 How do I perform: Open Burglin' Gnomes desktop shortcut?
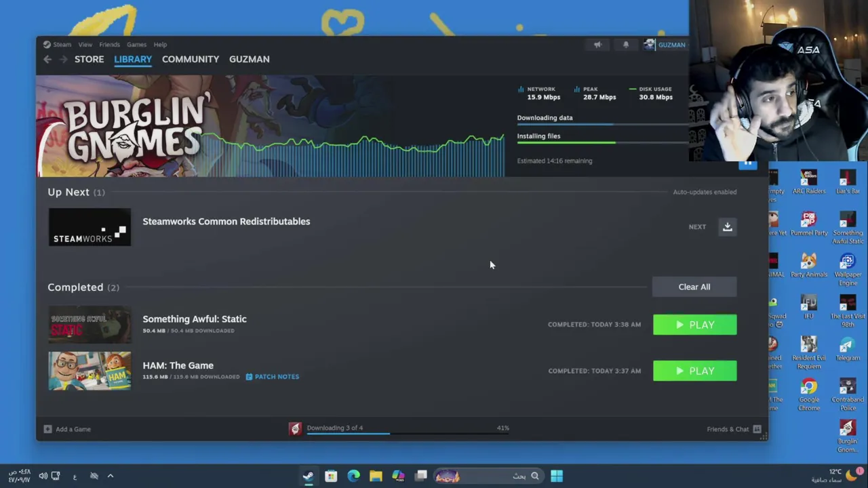848,434
